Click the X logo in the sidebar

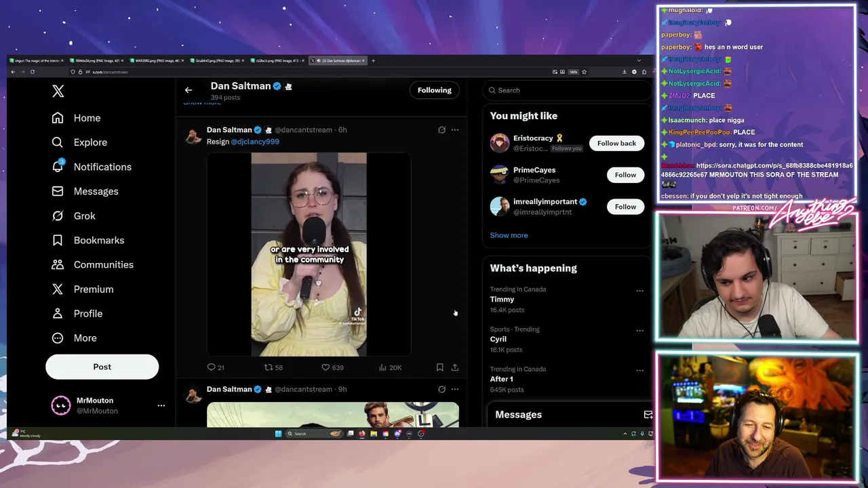[x=58, y=91]
